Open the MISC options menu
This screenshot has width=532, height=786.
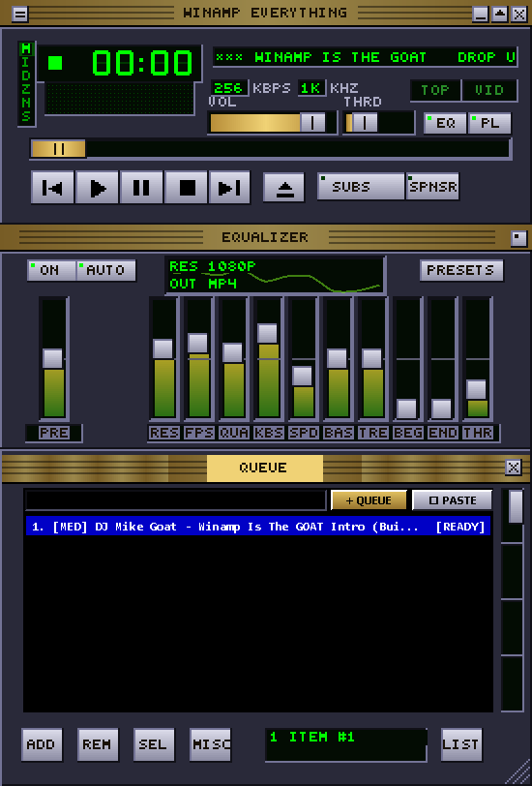tap(210, 744)
